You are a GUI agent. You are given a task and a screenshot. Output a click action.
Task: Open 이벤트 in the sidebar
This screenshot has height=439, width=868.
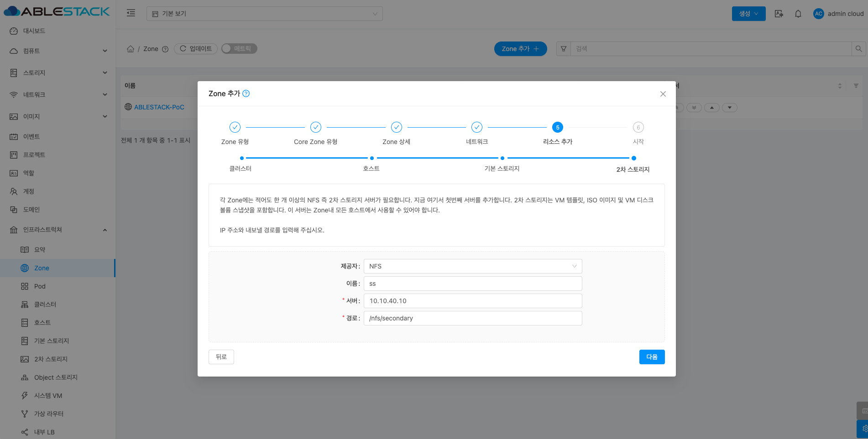[x=58, y=137]
